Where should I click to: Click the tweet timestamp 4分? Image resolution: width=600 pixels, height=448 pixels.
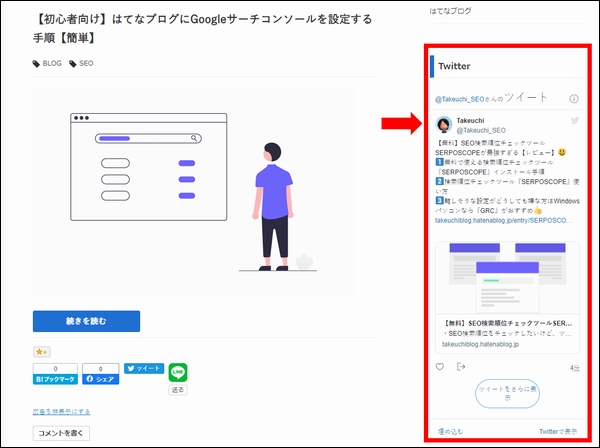pos(575,368)
